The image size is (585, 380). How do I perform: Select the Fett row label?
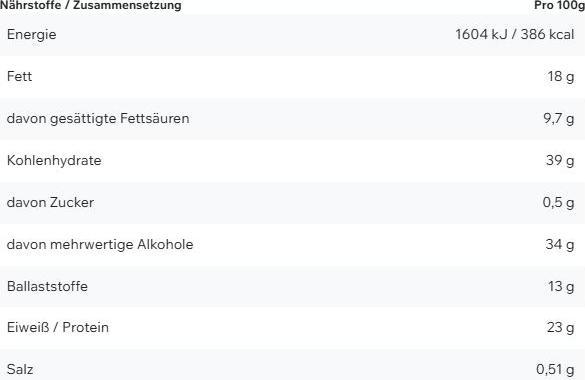point(19,76)
